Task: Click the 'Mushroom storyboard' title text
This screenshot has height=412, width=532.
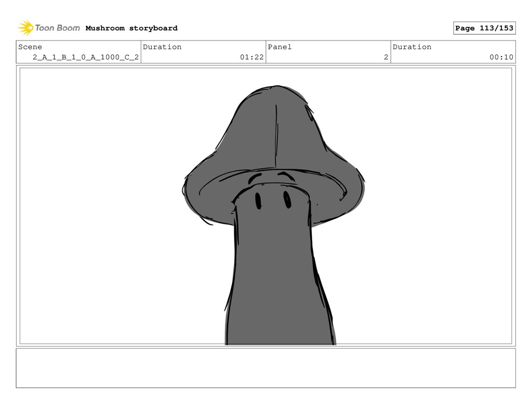Action: (x=131, y=28)
